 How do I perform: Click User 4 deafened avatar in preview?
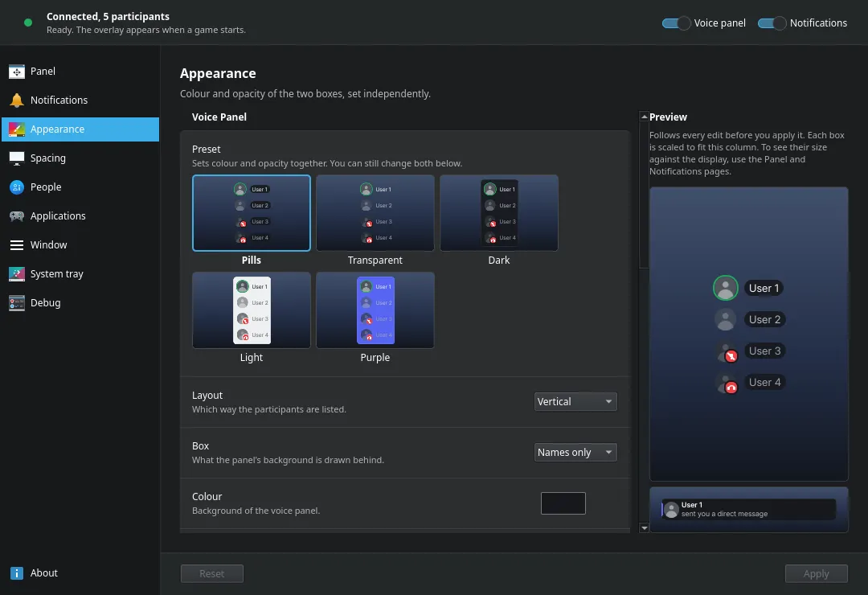point(727,384)
